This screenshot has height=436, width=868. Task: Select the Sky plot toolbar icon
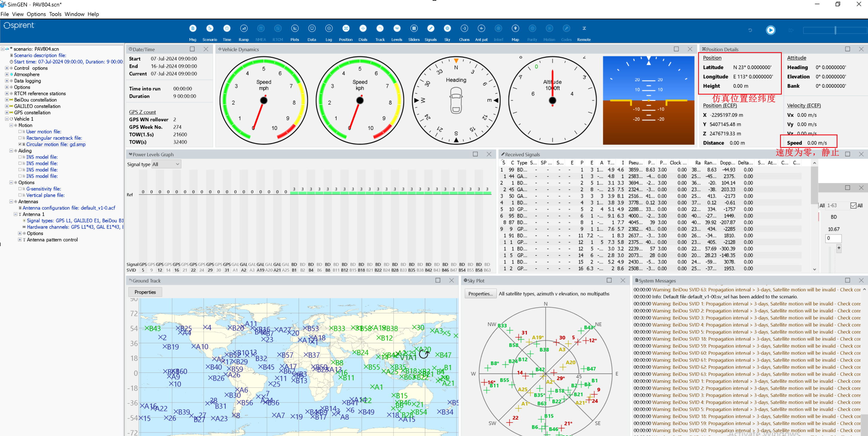447,29
